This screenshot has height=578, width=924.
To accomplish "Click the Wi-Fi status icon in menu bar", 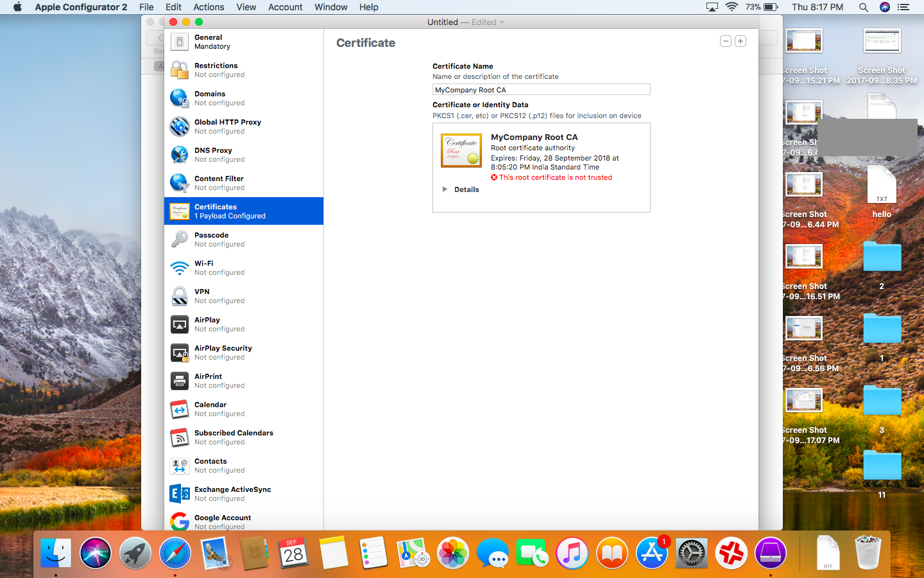I will (x=732, y=7).
